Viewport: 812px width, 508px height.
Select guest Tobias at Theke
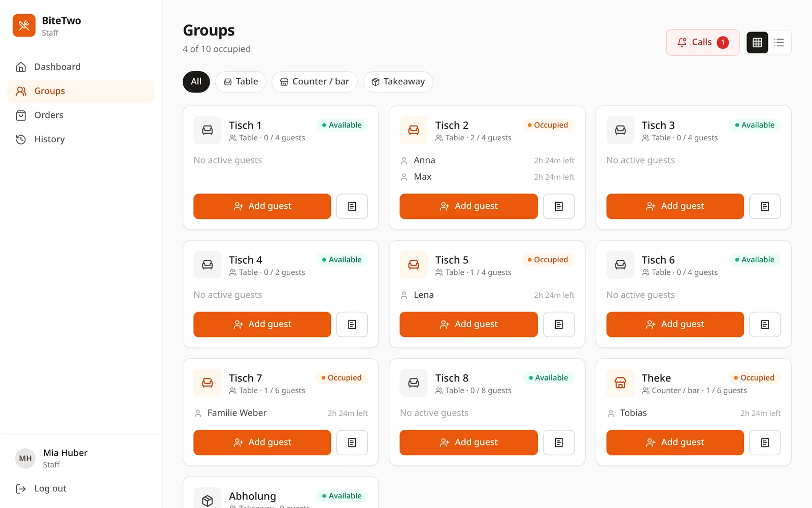coord(693,413)
